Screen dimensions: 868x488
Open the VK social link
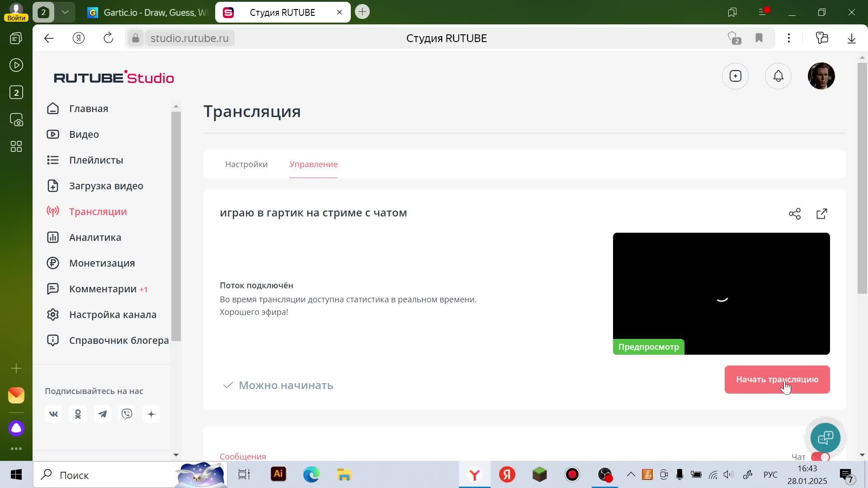coord(53,414)
